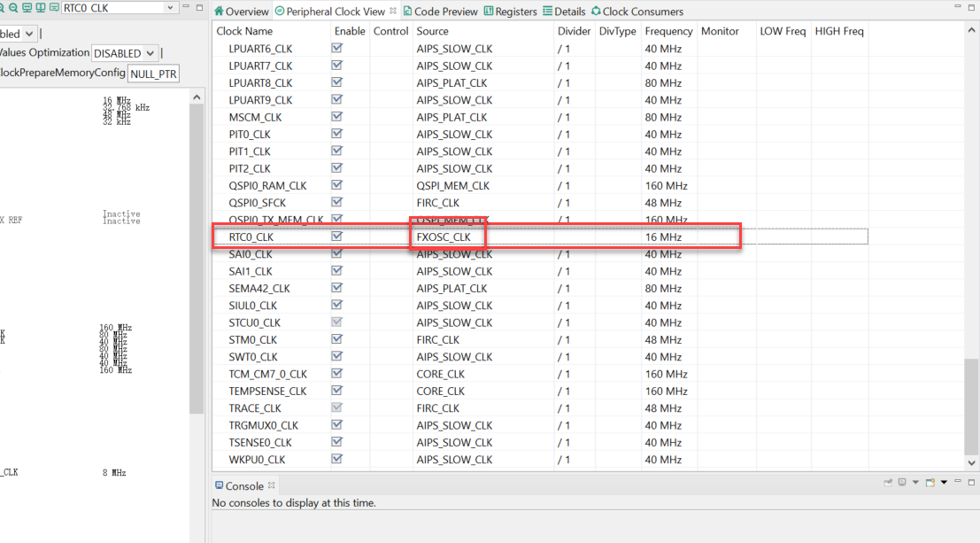
Task: Toggle the LPUART6_CLK enable checkbox
Action: (337, 49)
